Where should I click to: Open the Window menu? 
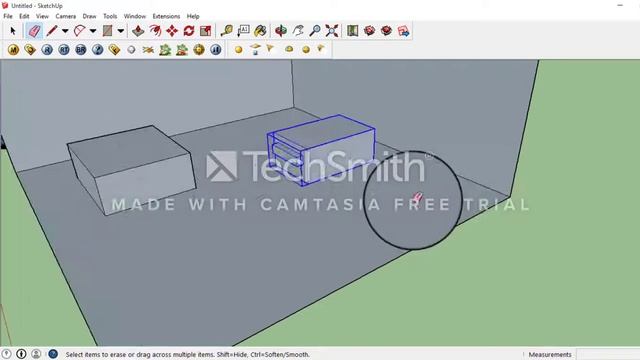pyautogui.click(x=135, y=16)
